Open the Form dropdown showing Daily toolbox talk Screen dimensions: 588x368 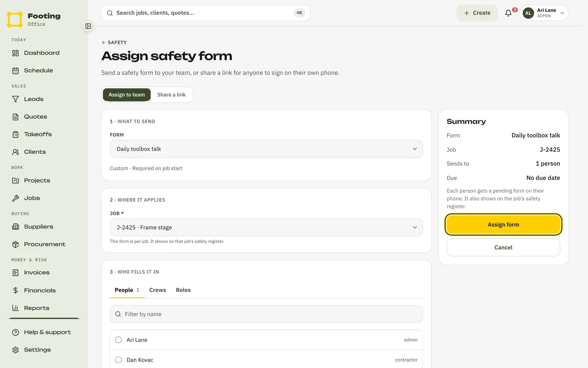pyautogui.click(x=266, y=149)
